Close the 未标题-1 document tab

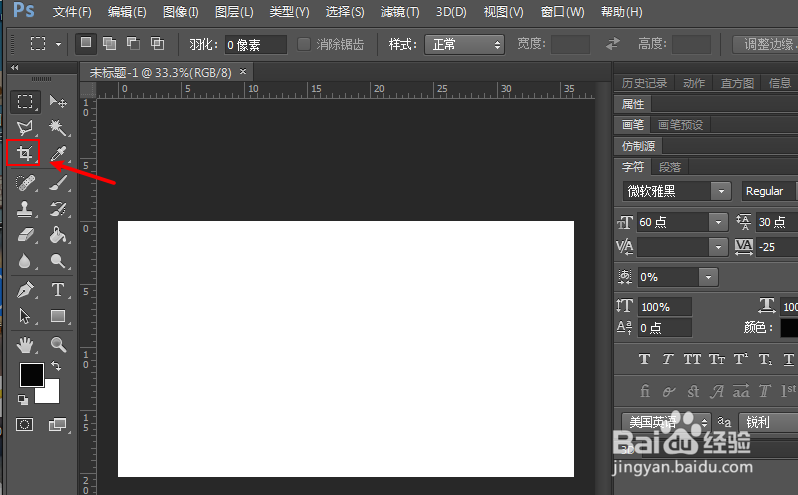tap(243, 72)
